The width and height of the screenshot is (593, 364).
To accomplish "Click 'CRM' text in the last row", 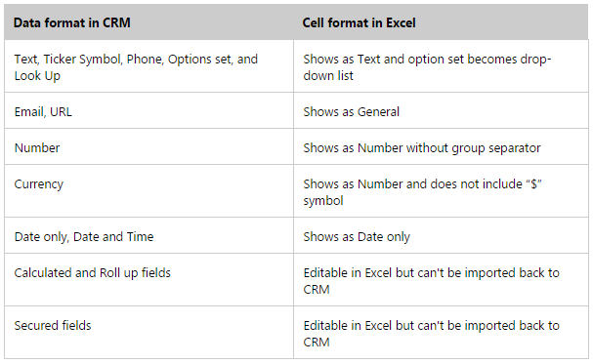I will [317, 343].
